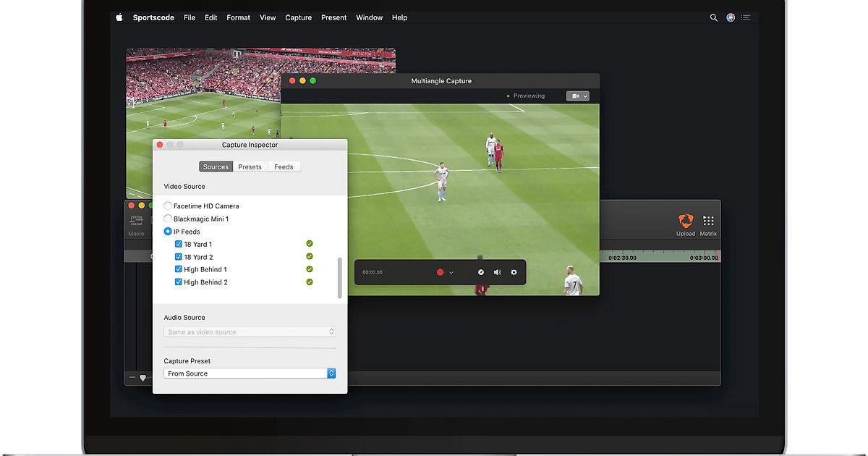The width and height of the screenshot is (868, 456).
Task: Click the 0:02:30.00 timeline ruler mark
Action: 622,257
